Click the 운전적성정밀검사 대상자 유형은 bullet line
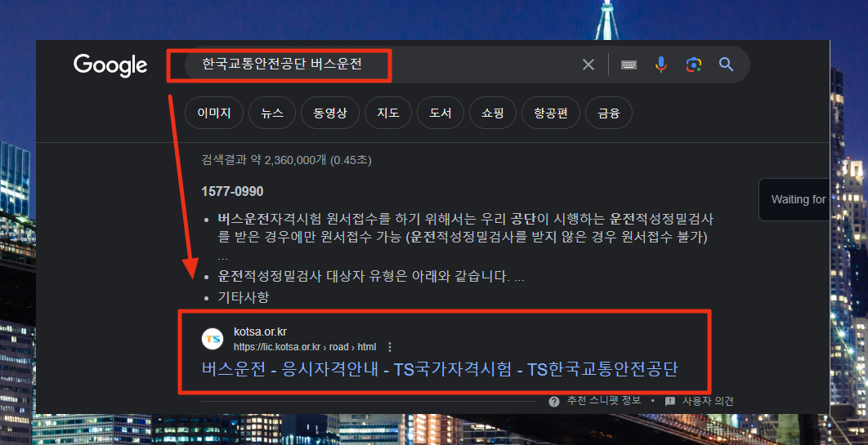This screenshot has width=868, height=445. point(371,277)
